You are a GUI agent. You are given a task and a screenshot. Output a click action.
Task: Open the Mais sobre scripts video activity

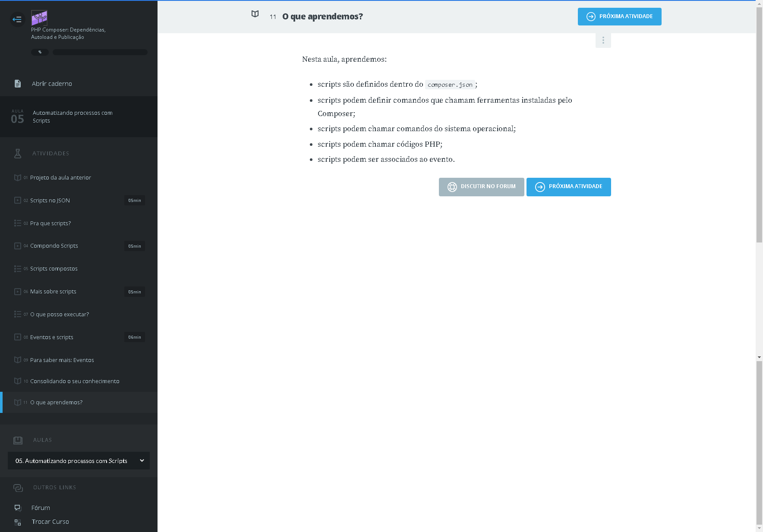(53, 292)
